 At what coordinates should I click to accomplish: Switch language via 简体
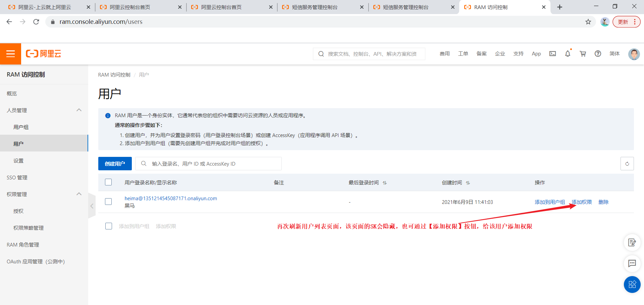pos(614,54)
